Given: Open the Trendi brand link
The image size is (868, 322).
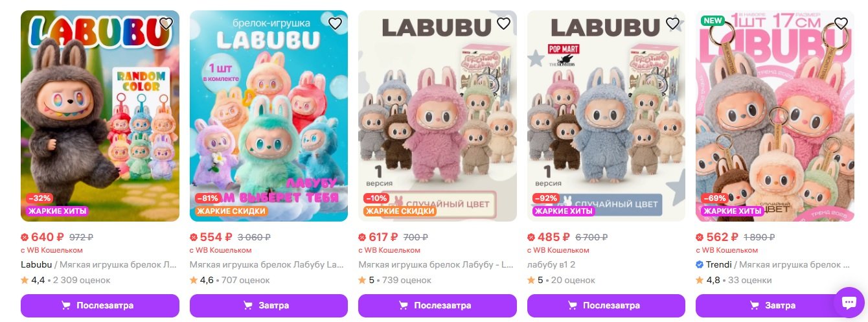Looking at the screenshot, I should [718, 265].
